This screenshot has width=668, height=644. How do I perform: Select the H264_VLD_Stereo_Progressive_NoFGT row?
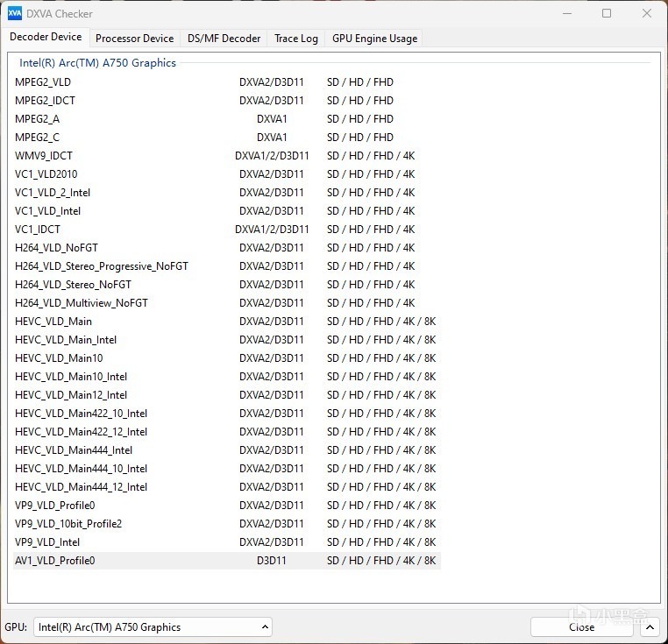pos(227,266)
